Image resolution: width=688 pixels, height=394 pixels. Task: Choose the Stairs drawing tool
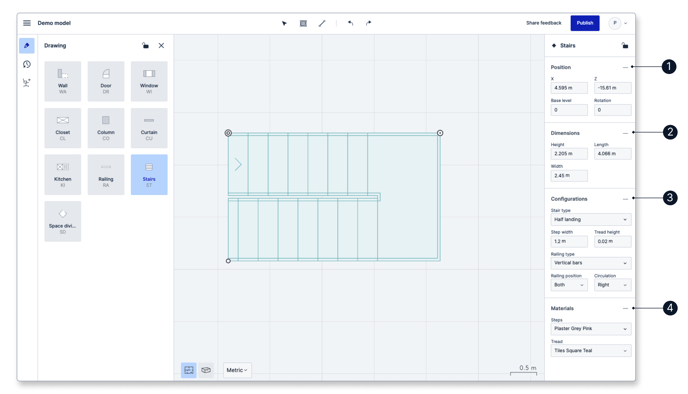click(149, 175)
